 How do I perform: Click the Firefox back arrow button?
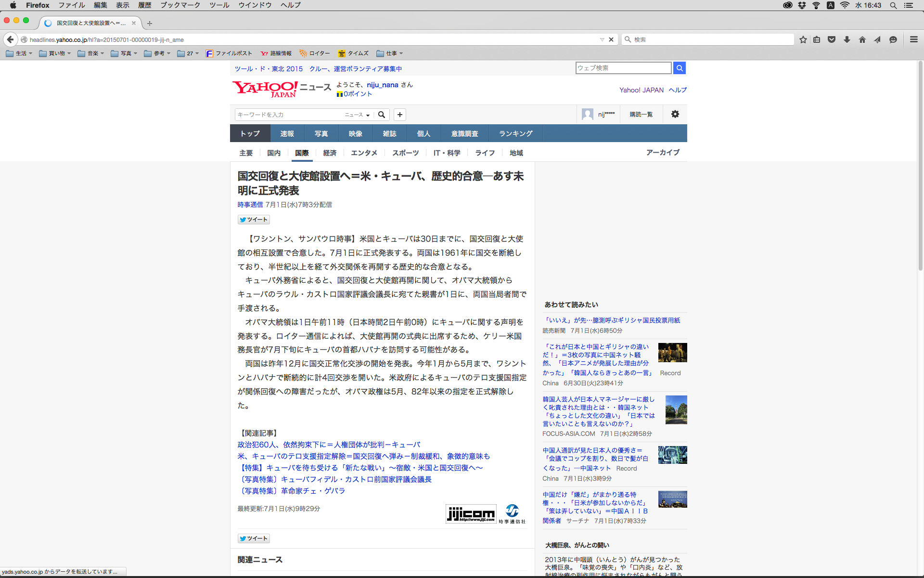tap(10, 39)
